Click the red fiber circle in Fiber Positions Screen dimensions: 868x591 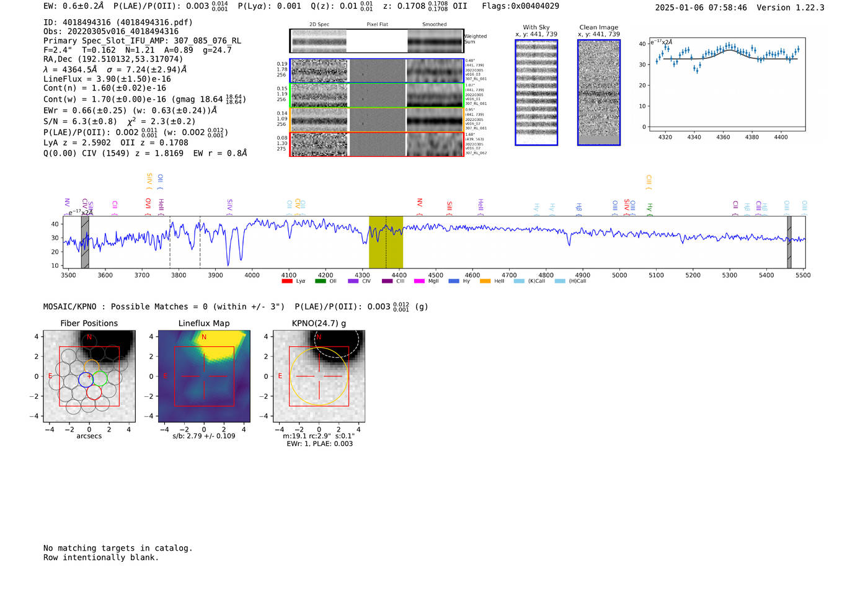pyautogui.click(x=94, y=392)
